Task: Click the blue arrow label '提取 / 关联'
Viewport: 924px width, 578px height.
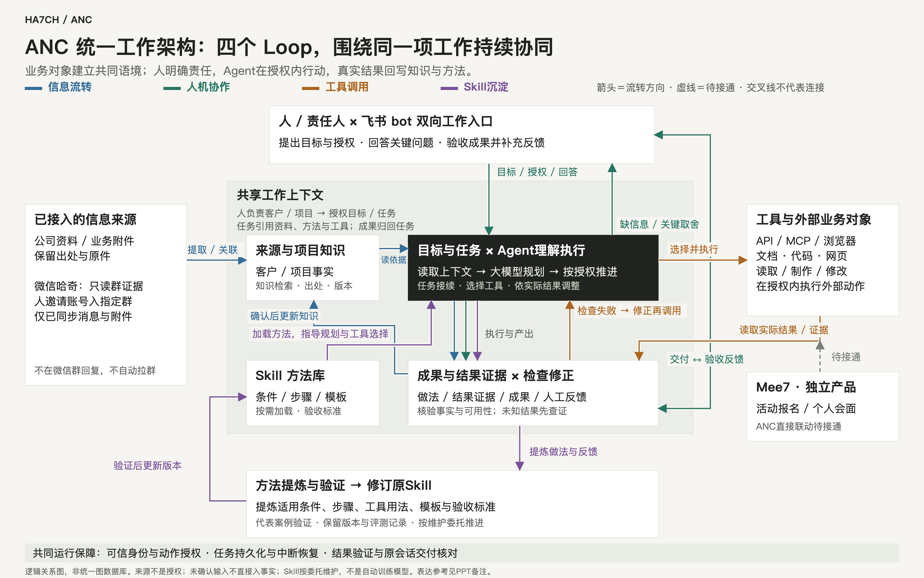Action: pyautogui.click(x=213, y=250)
